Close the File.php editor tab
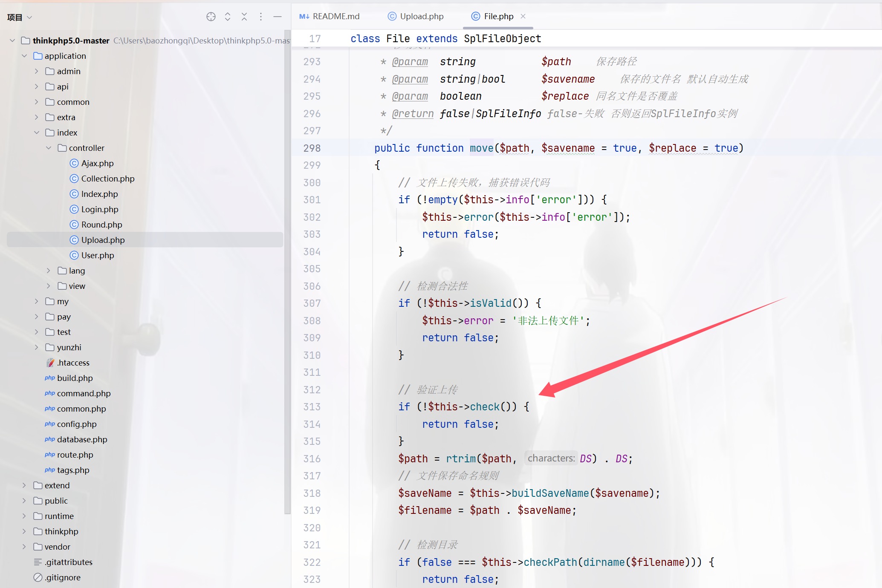Image resolution: width=882 pixels, height=588 pixels. pos(523,16)
